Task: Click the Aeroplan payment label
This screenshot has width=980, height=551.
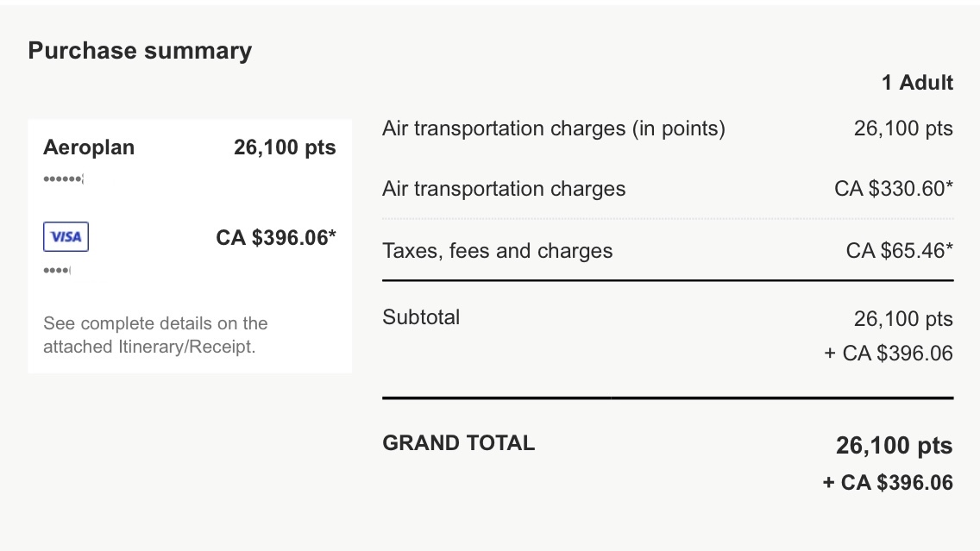Action: point(89,147)
